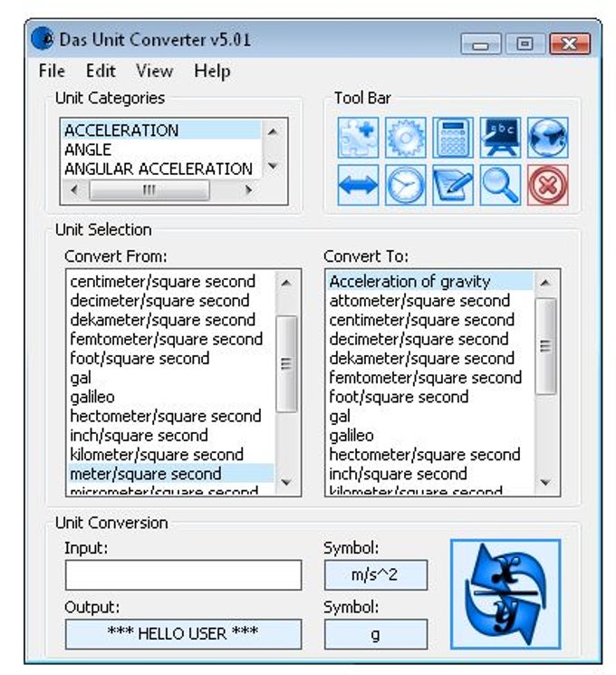Screen dimensions: 616x675
Task: Click the Input text field
Action: click(x=183, y=575)
